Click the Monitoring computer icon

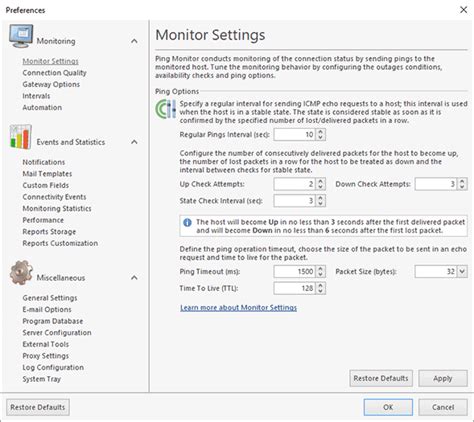(21, 37)
